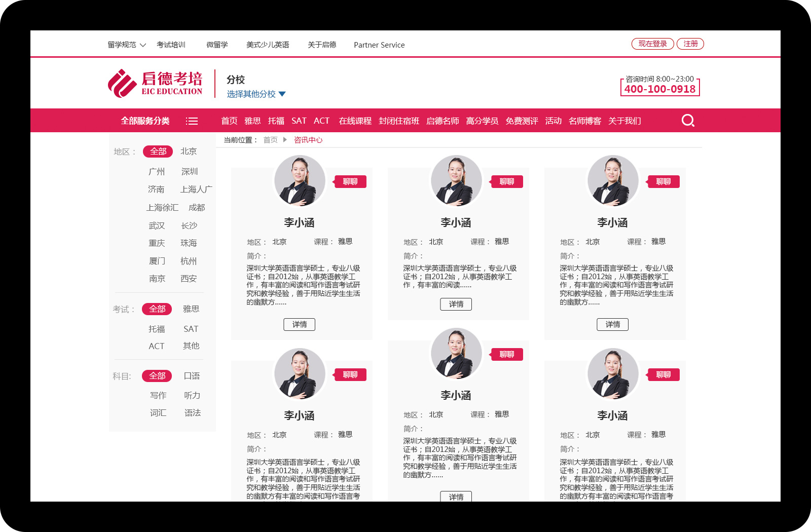Select 全部 in the 考试 filter
This screenshot has height=532, width=811.
[157, 309]
